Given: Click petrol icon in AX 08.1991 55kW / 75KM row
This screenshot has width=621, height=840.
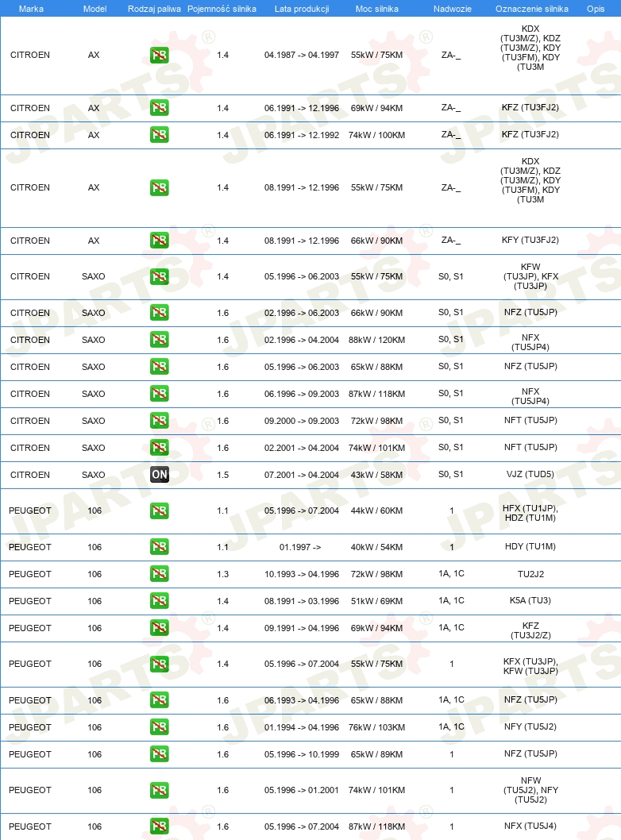Looking at the screenshot, I should click(x=159, y=187).
